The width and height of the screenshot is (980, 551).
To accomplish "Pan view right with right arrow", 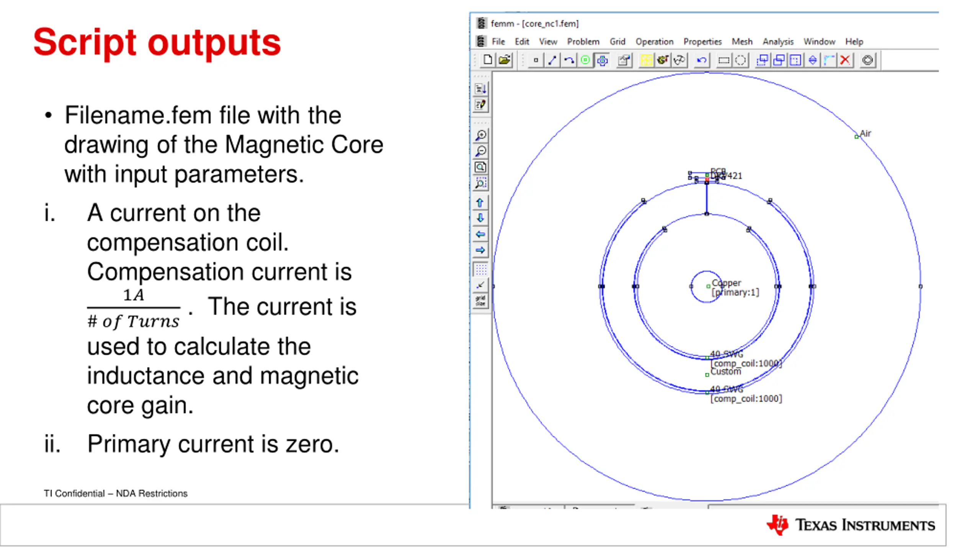I will click(x=480, y=250).
